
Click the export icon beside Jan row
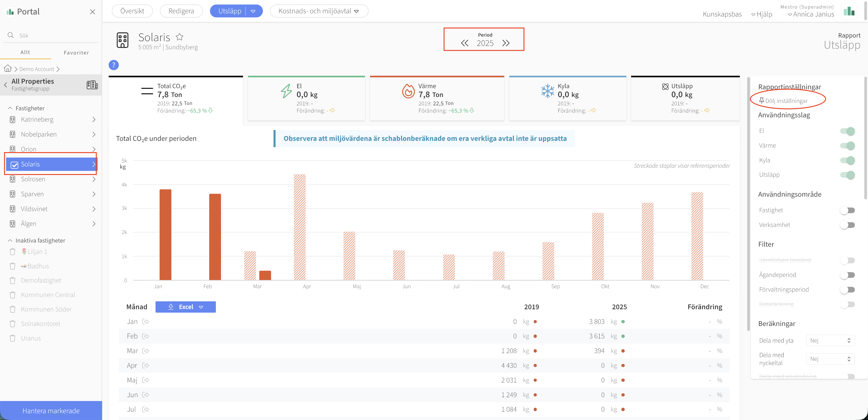146,322
